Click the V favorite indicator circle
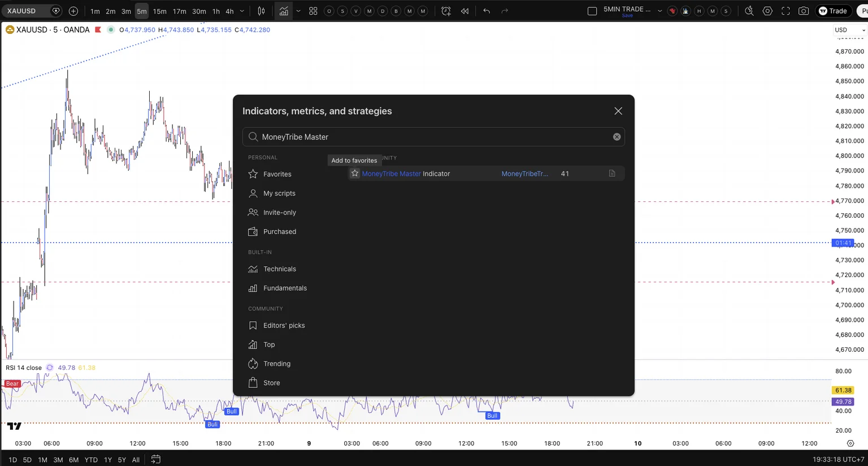The width and height of the screenshot is (868, 466). (x=355, y=11)
